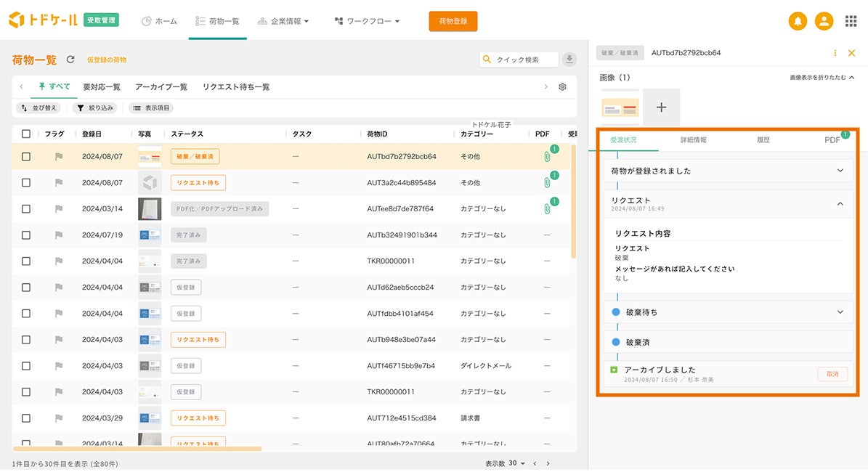
Task: Open the apps grid menu icon
Action: click(x=851, y=21)
